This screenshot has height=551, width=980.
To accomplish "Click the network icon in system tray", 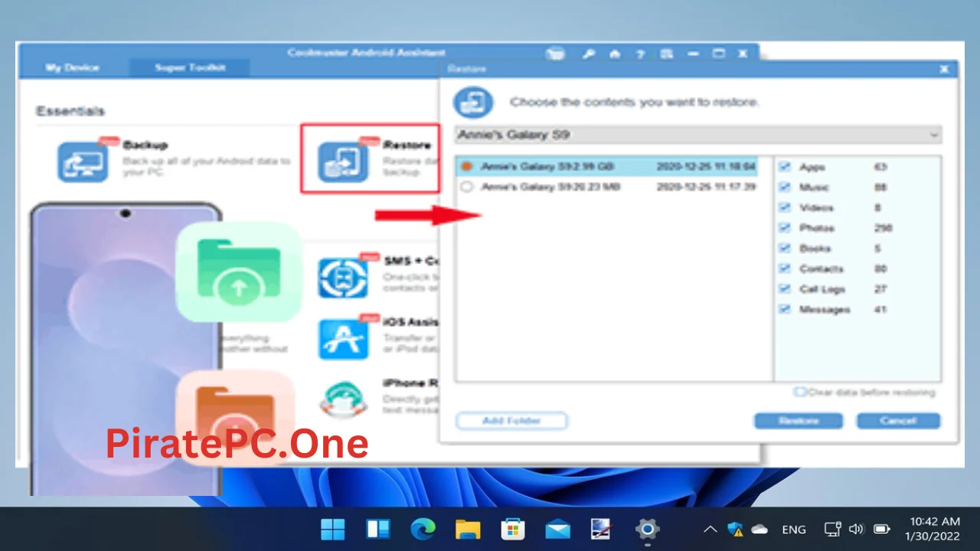I will (833, 529).
